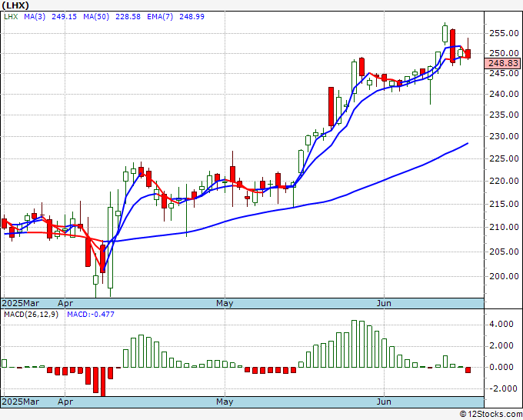
Task: Click Jun on MACD time axis
Action: click(384, 402)
